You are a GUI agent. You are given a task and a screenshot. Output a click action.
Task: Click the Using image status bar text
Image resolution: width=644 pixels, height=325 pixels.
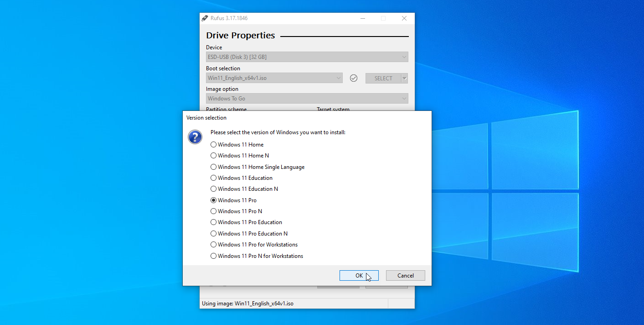[263, 303]
